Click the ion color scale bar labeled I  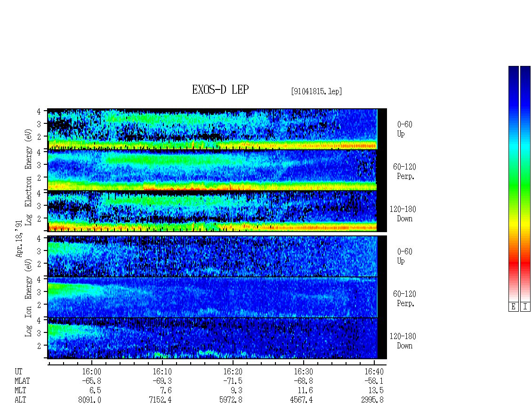tap(525, 184)
